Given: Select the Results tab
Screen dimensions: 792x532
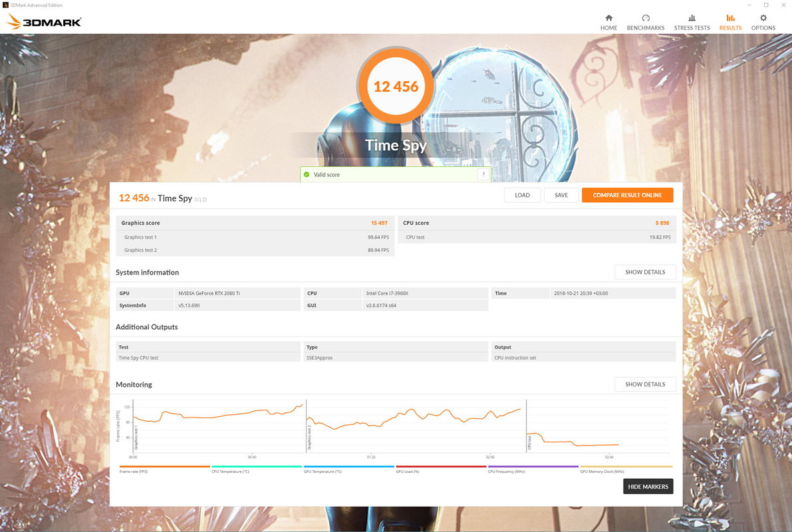Looking at the screenshot, I should [x=730, y=23].
